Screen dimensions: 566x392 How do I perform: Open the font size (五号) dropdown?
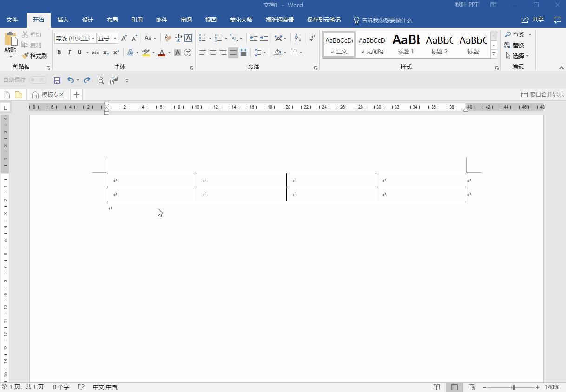coord(115,38)
